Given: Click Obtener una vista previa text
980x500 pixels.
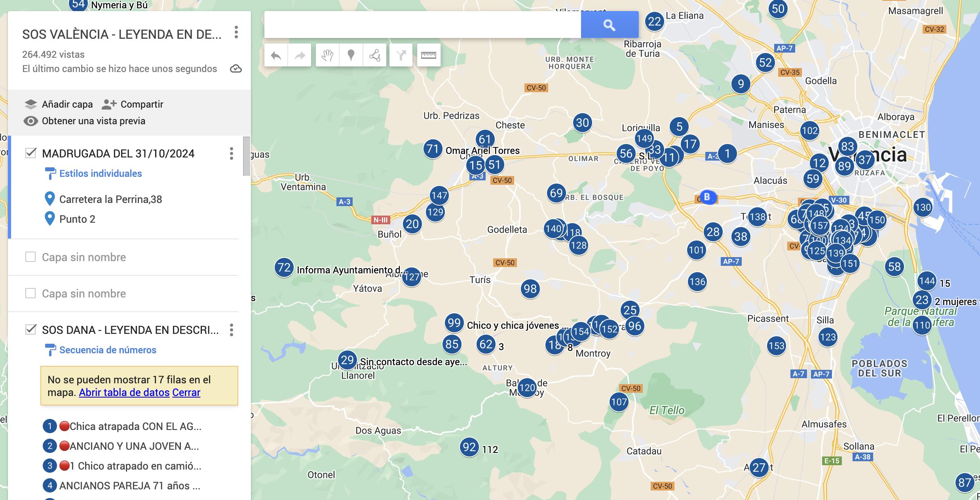Looking at the screenshot, I should pos(94,121).
